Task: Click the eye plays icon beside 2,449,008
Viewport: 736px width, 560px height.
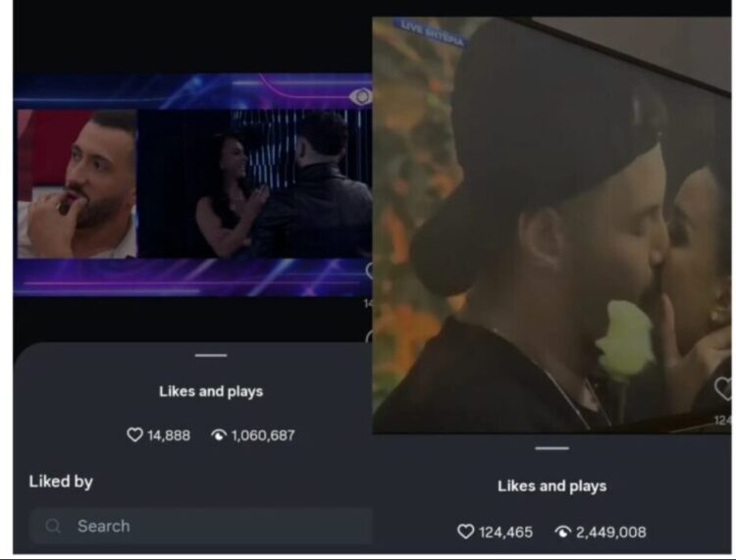Action: 563,532
